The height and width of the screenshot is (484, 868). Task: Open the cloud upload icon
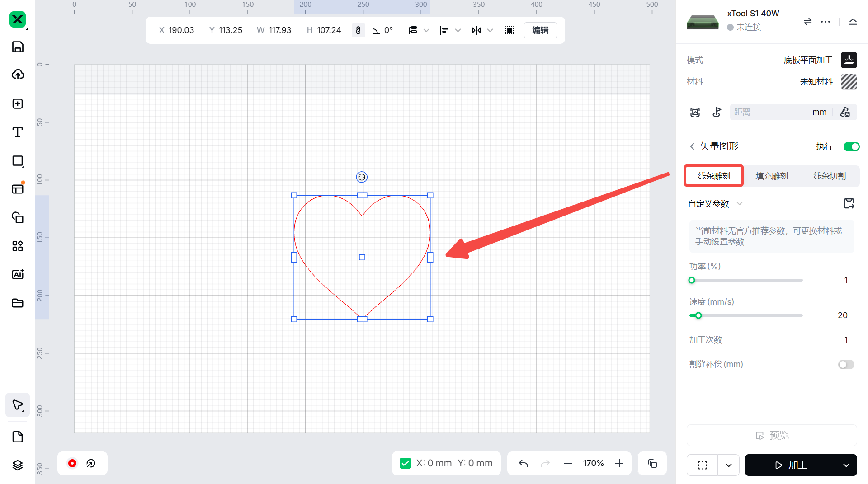click(x=18, y=75)
